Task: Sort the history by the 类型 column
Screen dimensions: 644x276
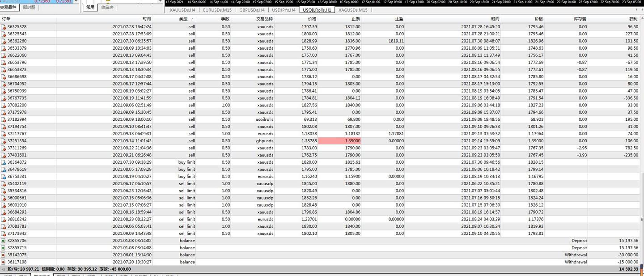Action: (x=183, y=19)
